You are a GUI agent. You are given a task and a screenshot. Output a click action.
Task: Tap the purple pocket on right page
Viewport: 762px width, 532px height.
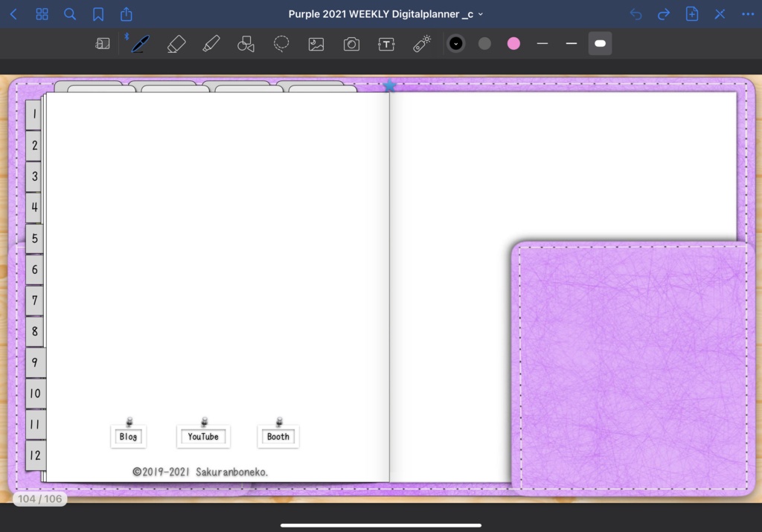click(633, 368)
